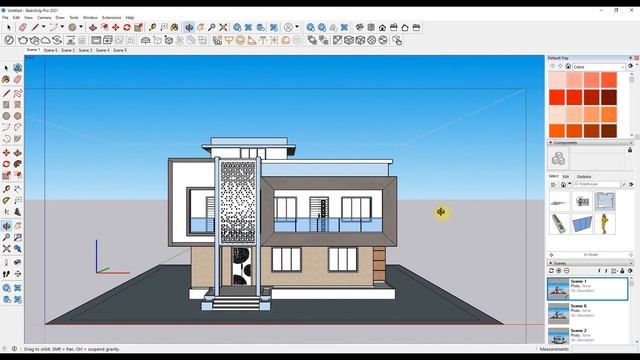Screen dimensions: 640x360
Task: Open the Edit tab in Components panel
Action: [566, 176]
